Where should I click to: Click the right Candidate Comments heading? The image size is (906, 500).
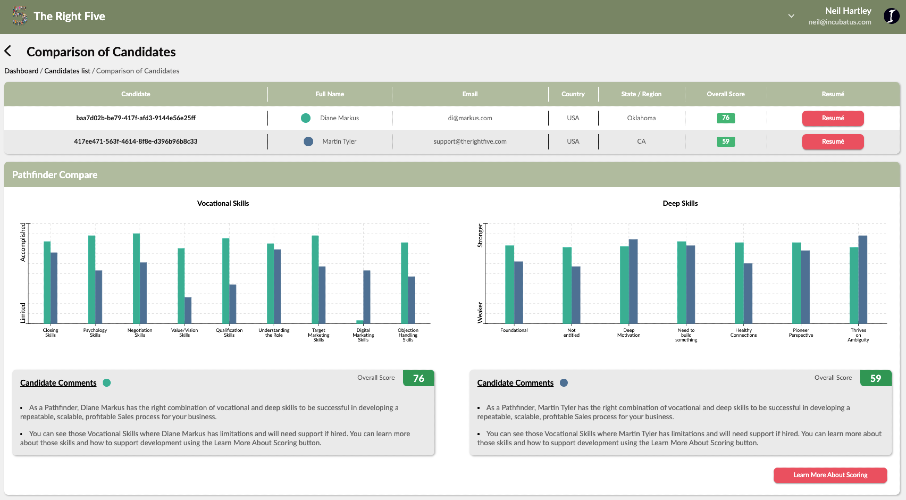pos(515,383)
